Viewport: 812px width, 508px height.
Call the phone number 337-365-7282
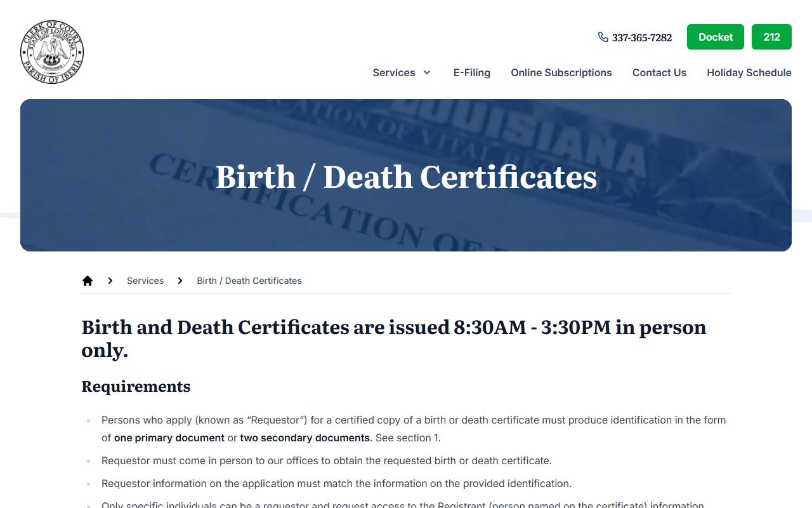click(641, 37)
